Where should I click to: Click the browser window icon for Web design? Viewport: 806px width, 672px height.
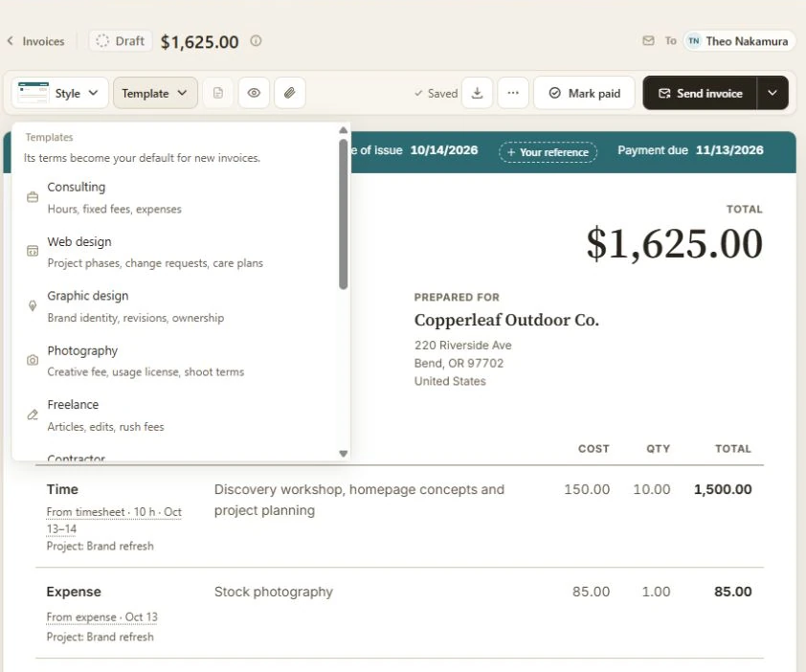33,251
